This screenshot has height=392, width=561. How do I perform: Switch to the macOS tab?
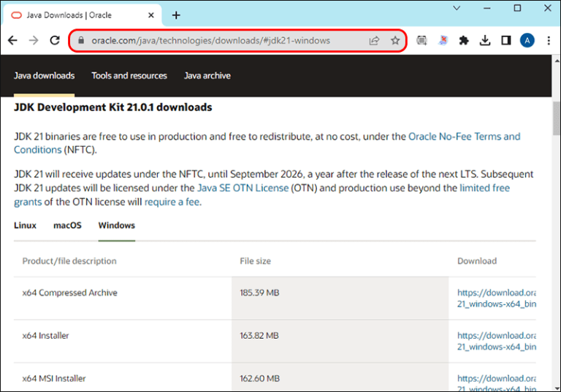(x=67, y=226)
